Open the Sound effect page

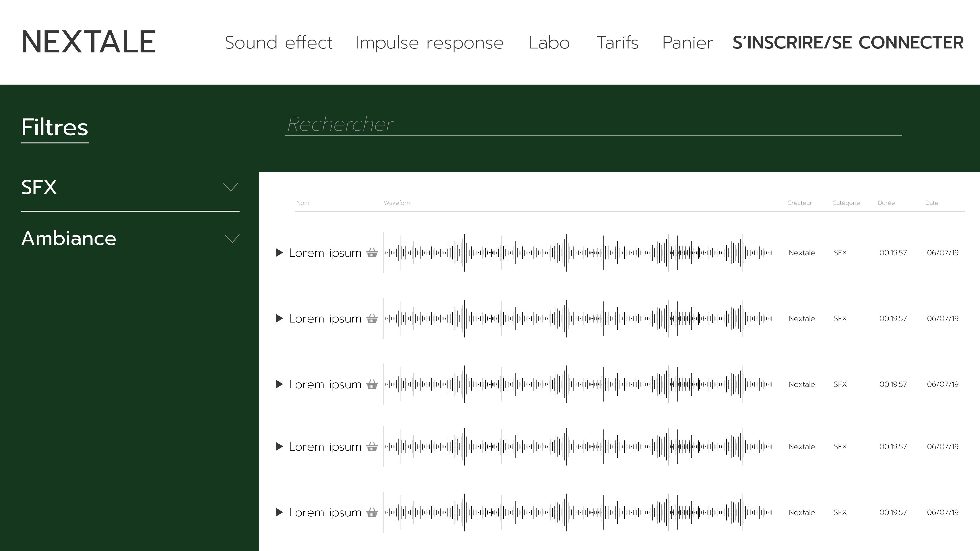coord(278,43)
